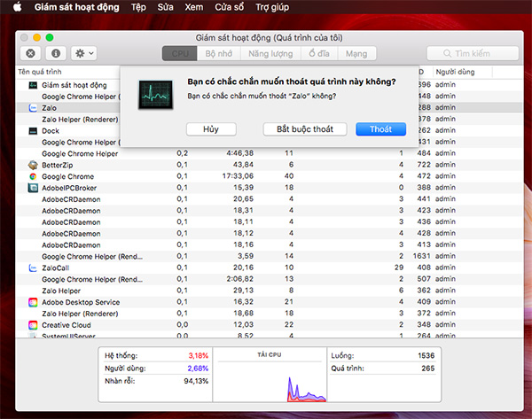Switch to the CPU tab
The width and height of the screenshot is (532, 419).
(180, 53)
